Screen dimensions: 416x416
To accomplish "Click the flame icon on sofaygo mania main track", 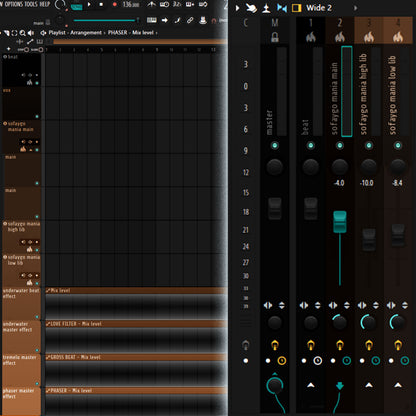I will [x=23, y=149].
